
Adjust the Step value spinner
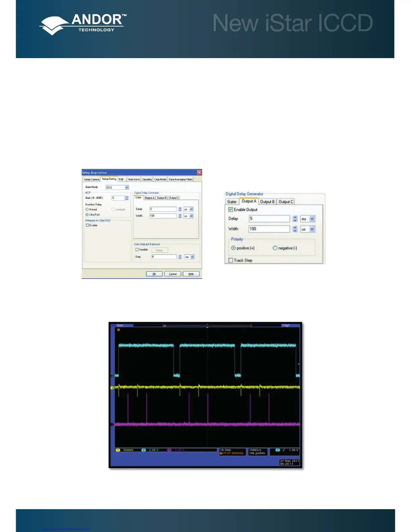(x=180, y=257)
